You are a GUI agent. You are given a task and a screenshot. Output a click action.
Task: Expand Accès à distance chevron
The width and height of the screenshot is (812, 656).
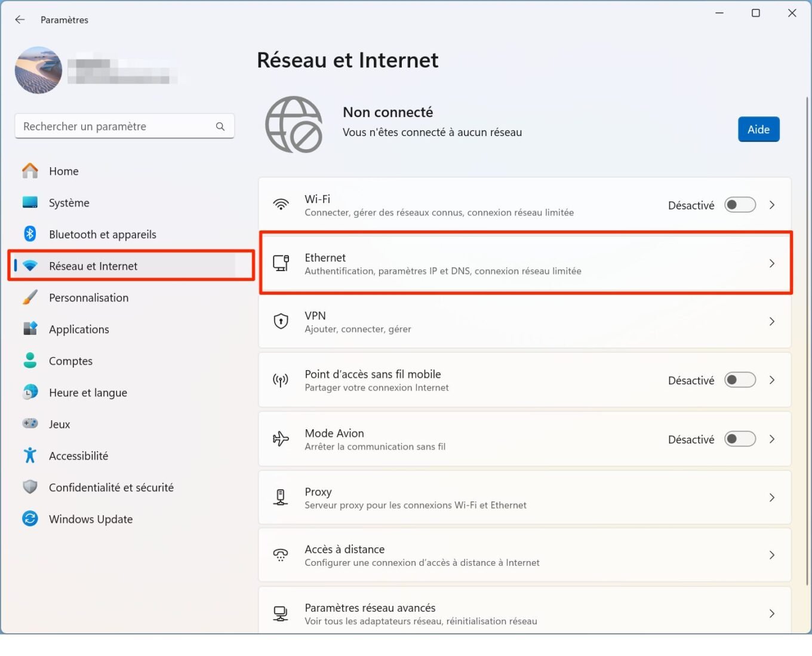(772, 555)
